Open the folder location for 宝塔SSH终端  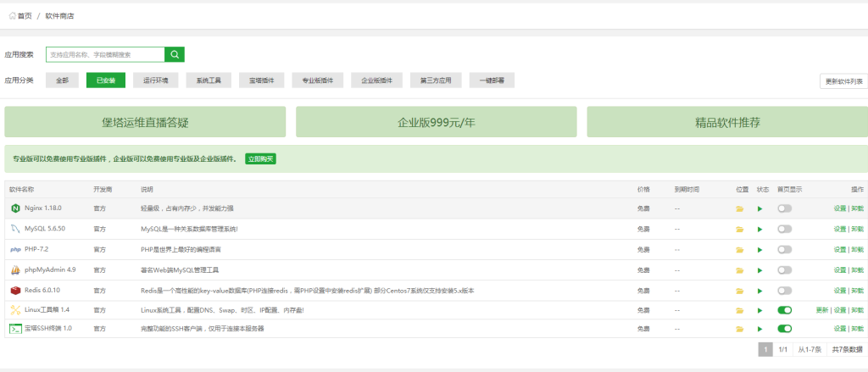click(x=739, y=330)
